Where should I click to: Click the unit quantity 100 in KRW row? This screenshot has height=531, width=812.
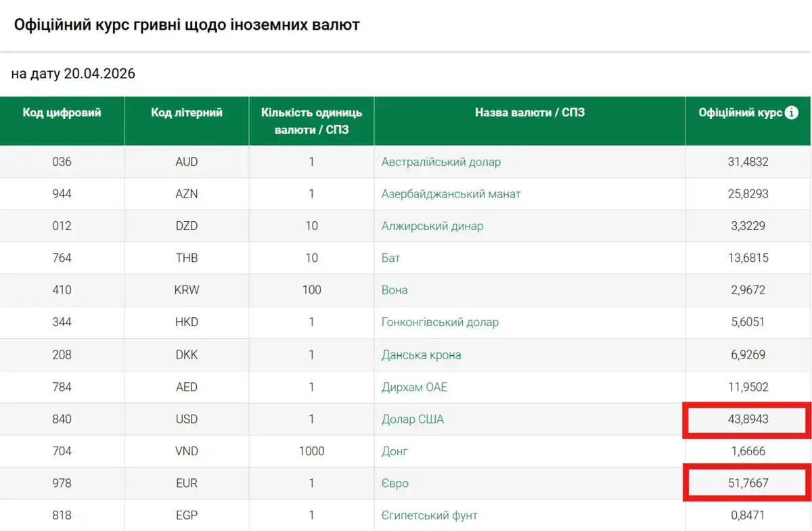click(x=312, y=290)
